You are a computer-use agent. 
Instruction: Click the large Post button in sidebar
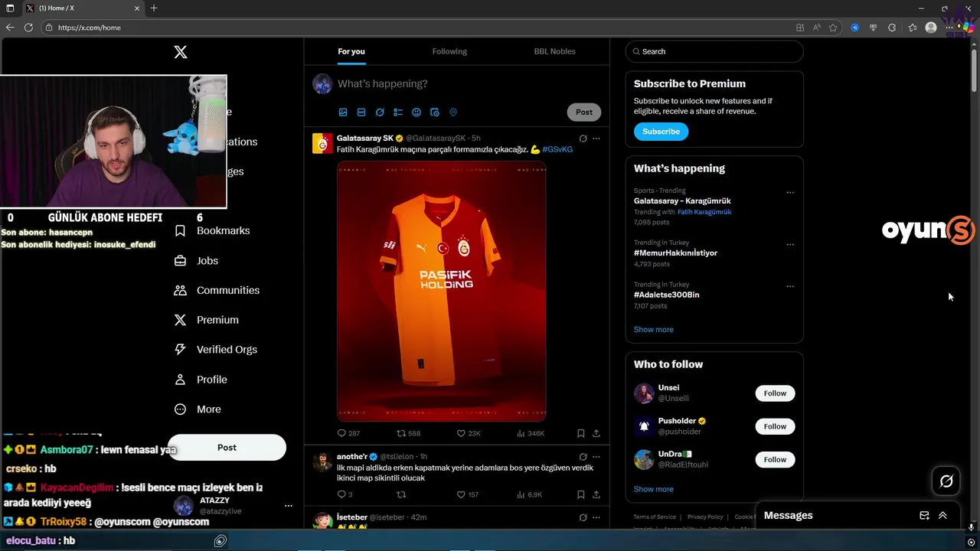click(x=227, y=448)
